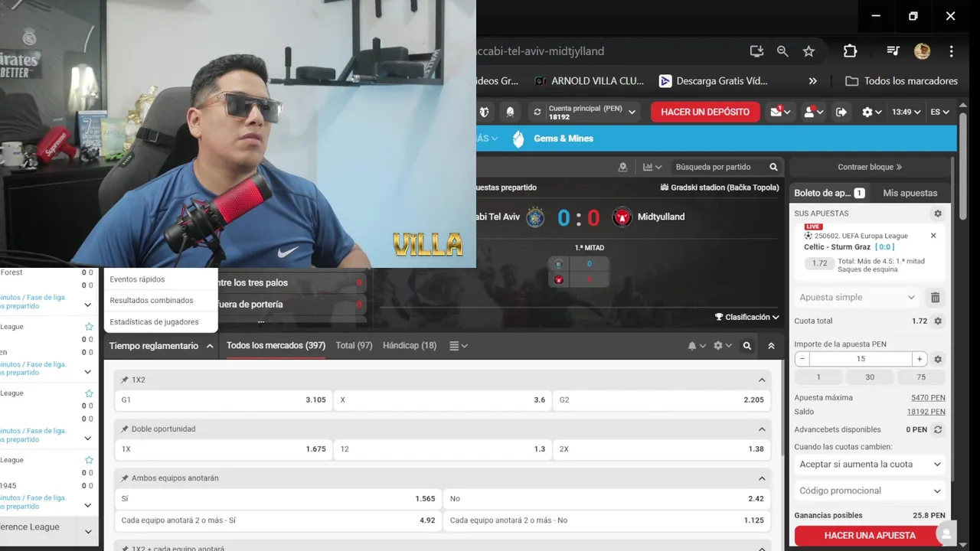This screenshot has width=980, height=551.
Task: Delete all bets with trash icon
Action: point(935,298)
